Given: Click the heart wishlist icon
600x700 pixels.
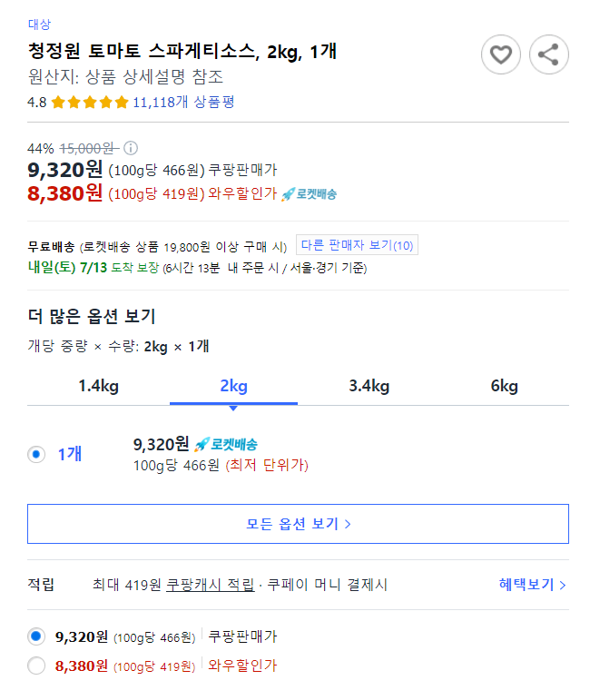Looking at the screenshot, I should [x=500, y=54].
